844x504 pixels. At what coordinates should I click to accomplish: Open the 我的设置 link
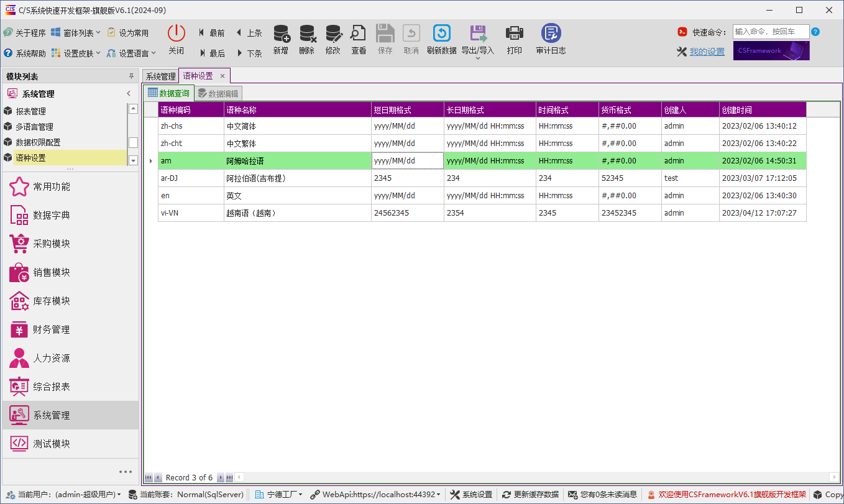pos(707,52)
